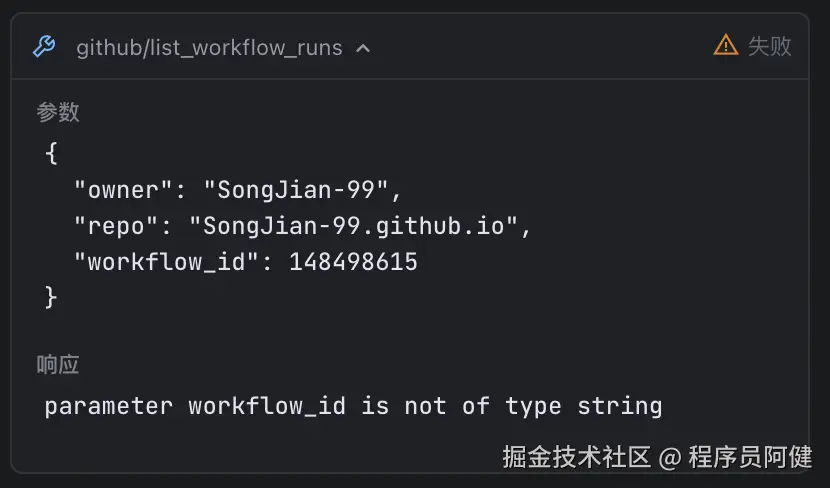Click the orange warning triangle icon
The width and height of the screenshot is (830, 488).
pyautogui.click(x=725, y=45)
